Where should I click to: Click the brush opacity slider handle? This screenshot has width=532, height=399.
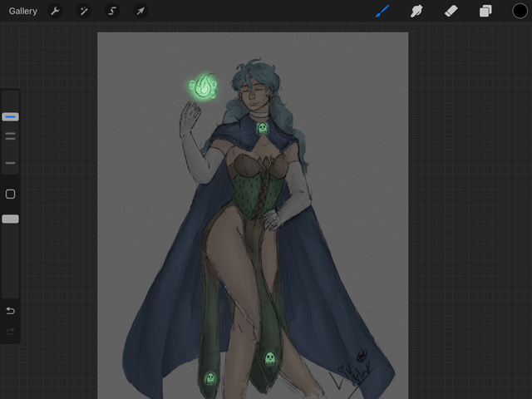[x=10, y=219]
